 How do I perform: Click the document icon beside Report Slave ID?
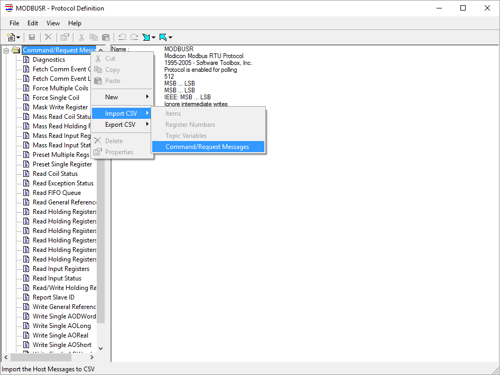pyautogui.click(x=26, y=297)
